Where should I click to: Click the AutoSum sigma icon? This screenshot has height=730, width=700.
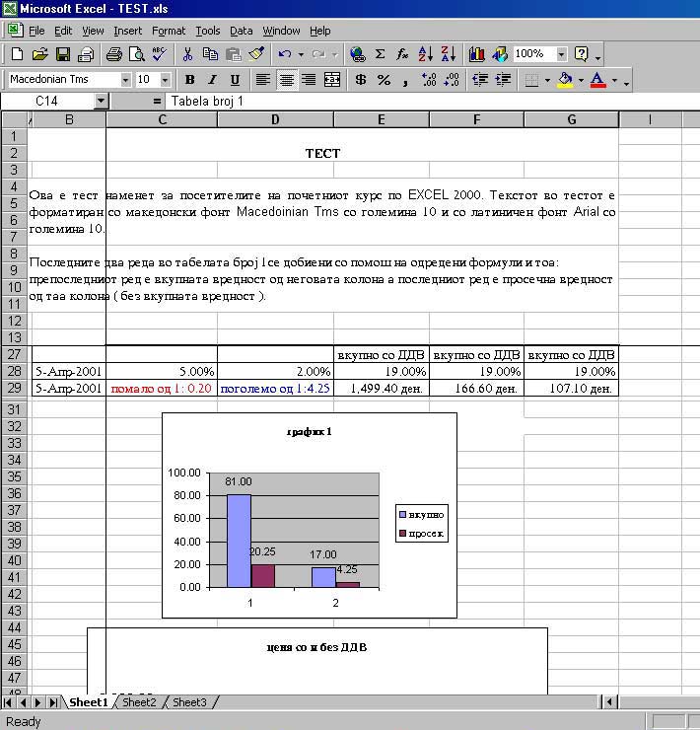380,54
